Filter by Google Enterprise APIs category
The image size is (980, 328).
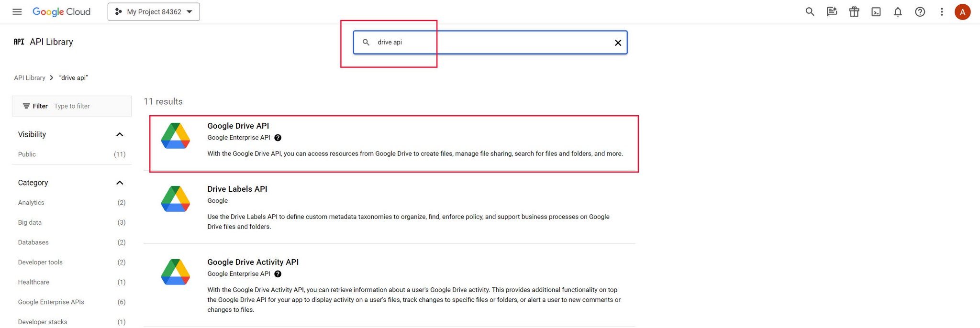72,302
